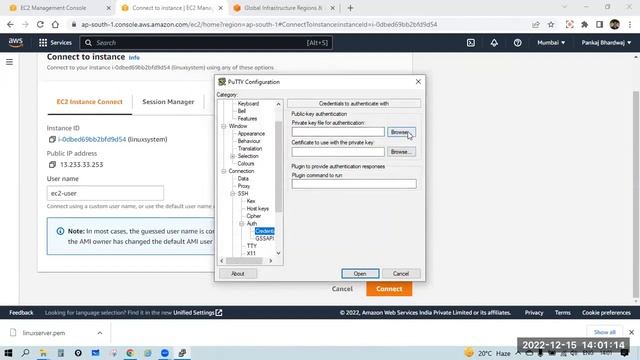
Task: Click category tree scroll up arrow
Action: coord(278,104)
